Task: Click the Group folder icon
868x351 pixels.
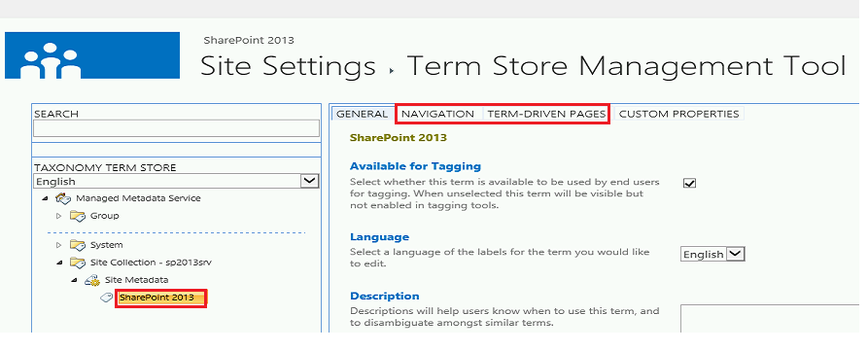Action: pos(77,216)
